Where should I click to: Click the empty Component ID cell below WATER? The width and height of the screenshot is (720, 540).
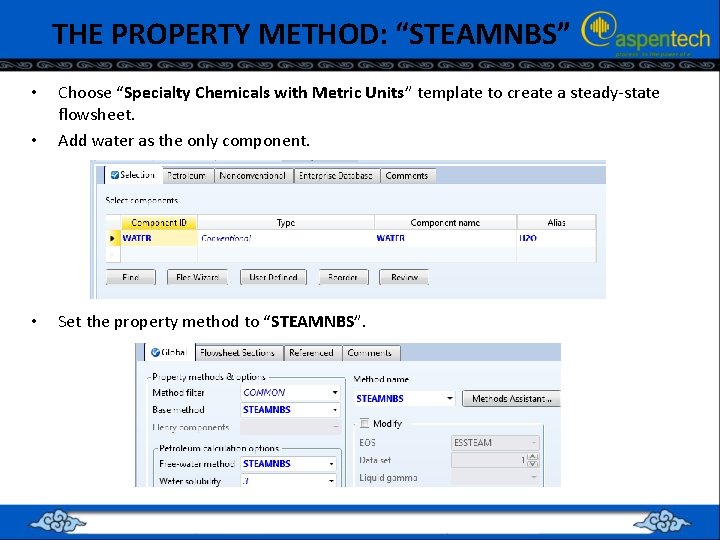(159, 254)
